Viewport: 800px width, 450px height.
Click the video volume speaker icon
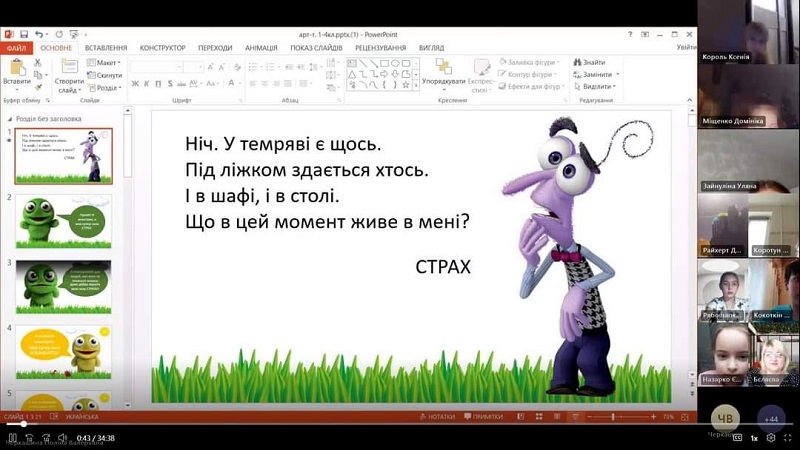click(62, 438)
